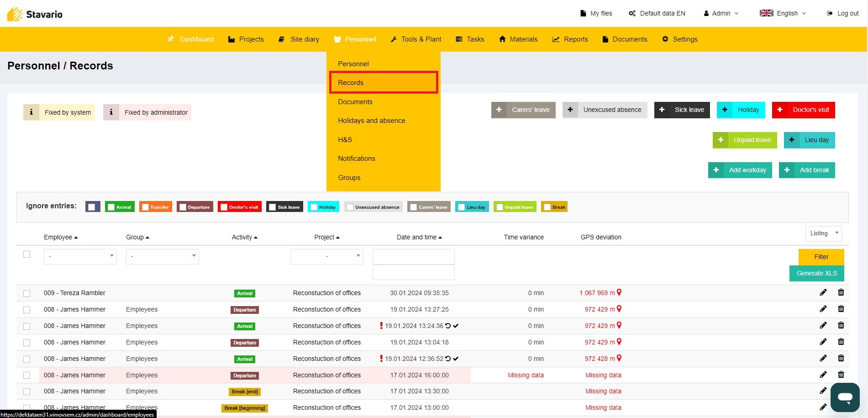Screen dimensions: 868x418
Task: Apply the Filter button
Action: pos(821,257)
